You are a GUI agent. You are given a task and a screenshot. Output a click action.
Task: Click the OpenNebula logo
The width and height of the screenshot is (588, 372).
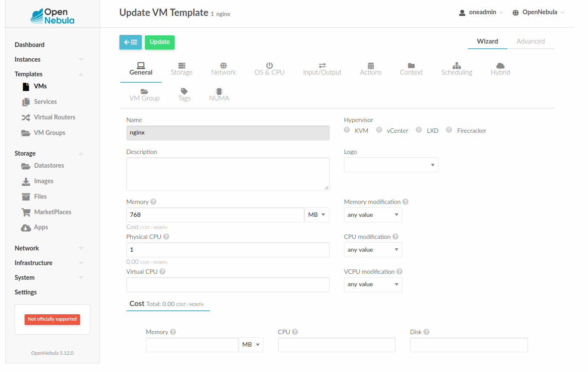(53, 16)
